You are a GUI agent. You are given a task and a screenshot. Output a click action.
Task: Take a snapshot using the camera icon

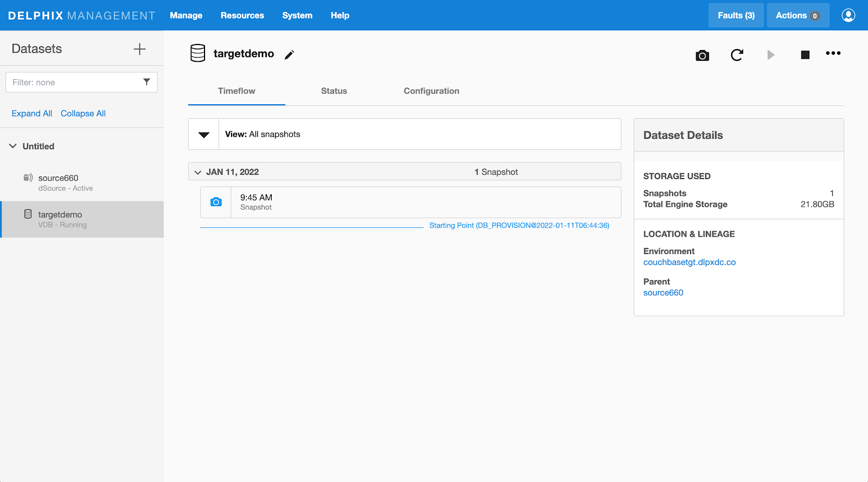pos(702,55)
